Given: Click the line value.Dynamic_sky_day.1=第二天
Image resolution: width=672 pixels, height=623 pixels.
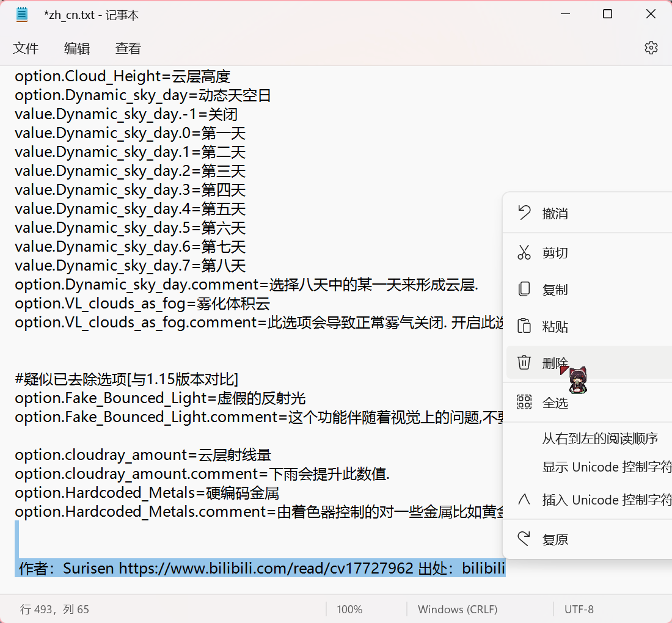Looking at the screenshot, I should (130, 152).
